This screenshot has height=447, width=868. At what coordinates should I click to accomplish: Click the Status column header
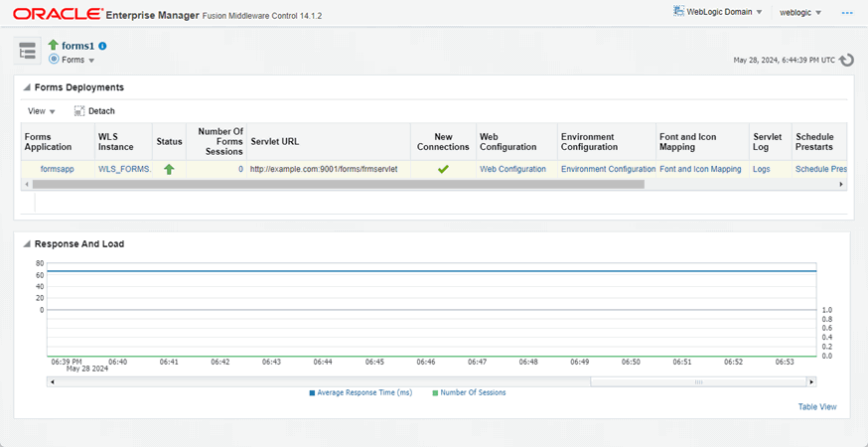pyautogui.click(x=170, y=142)
